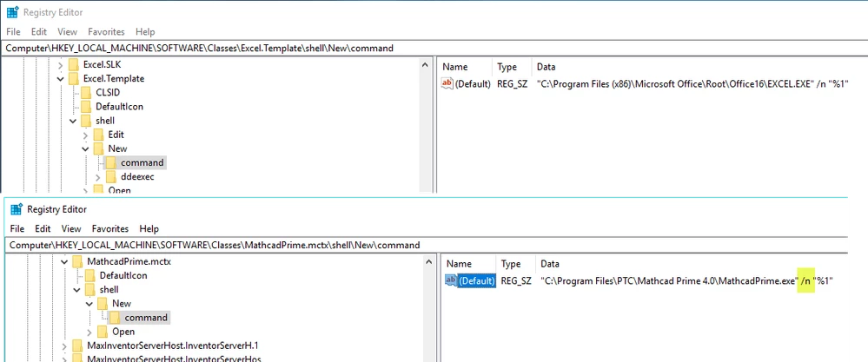Click bottom Registry Editor title bar icon
868x362 pixels.
pyautogui.click(x=16, y=209)
